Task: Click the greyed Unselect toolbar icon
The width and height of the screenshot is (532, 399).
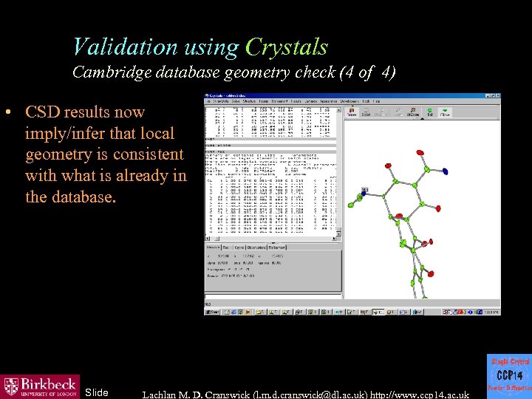Action: (381, 112)
